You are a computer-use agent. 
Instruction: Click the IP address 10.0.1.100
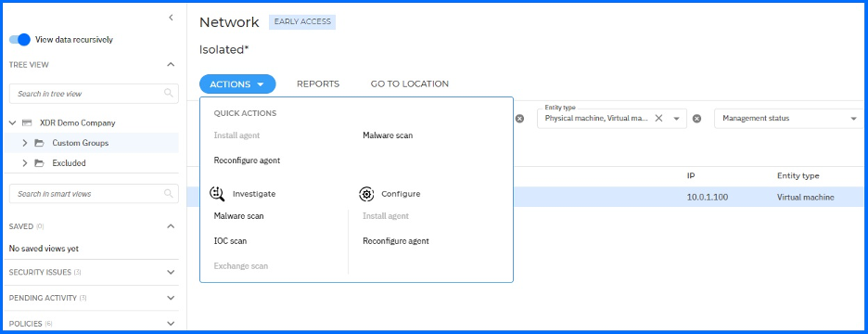708,198
